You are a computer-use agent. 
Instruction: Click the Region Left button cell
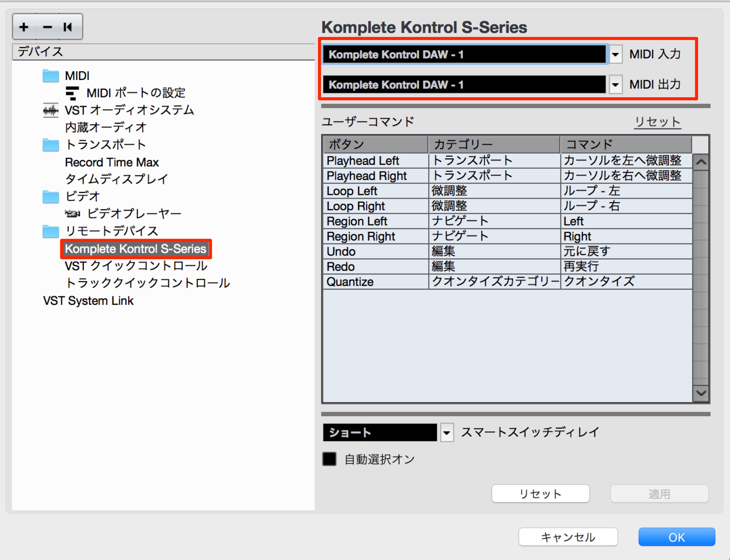point(376,221)
